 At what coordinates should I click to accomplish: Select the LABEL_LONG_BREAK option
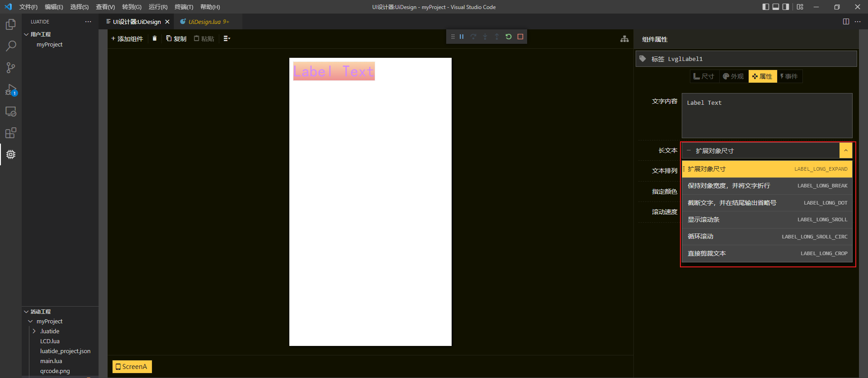767,186
